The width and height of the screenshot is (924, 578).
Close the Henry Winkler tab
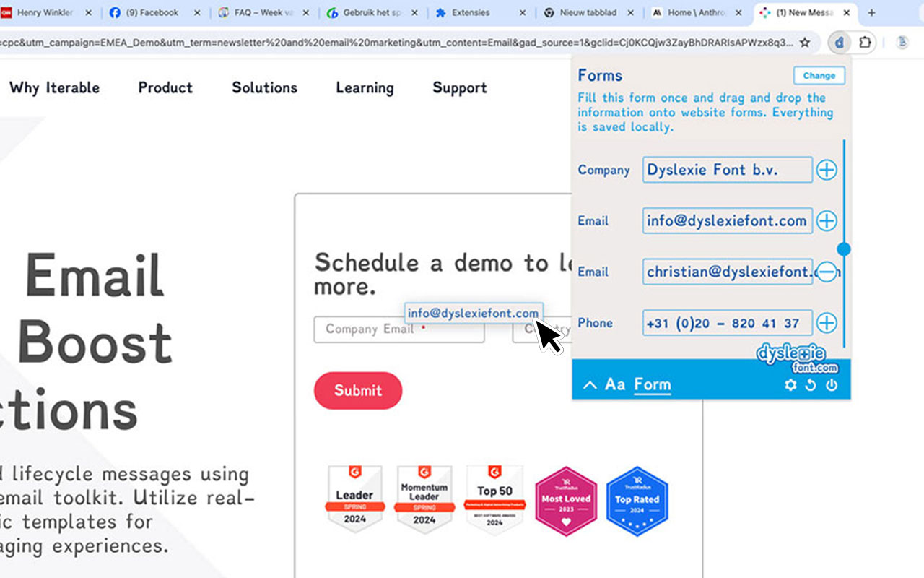pos(88,13)
